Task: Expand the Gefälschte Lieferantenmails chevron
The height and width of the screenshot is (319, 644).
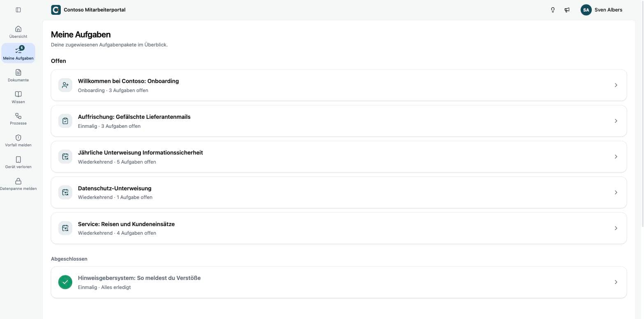Action: click(616, 121)
